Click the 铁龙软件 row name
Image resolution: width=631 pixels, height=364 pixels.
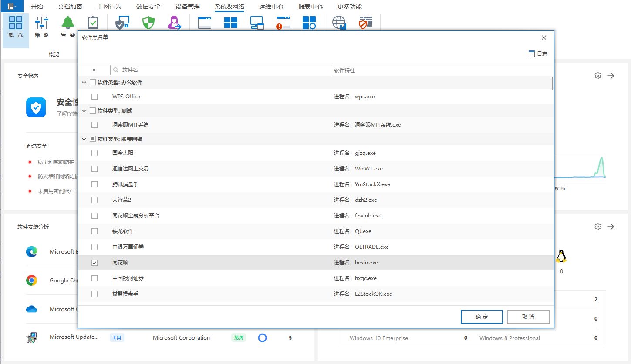(x=123, y=231)
